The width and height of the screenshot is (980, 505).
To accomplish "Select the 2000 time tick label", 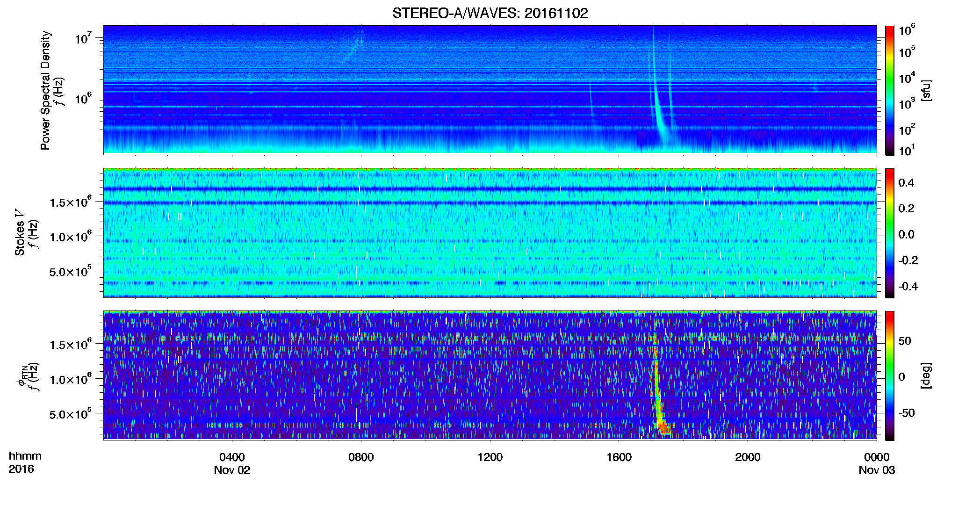I will click(748, 457).
